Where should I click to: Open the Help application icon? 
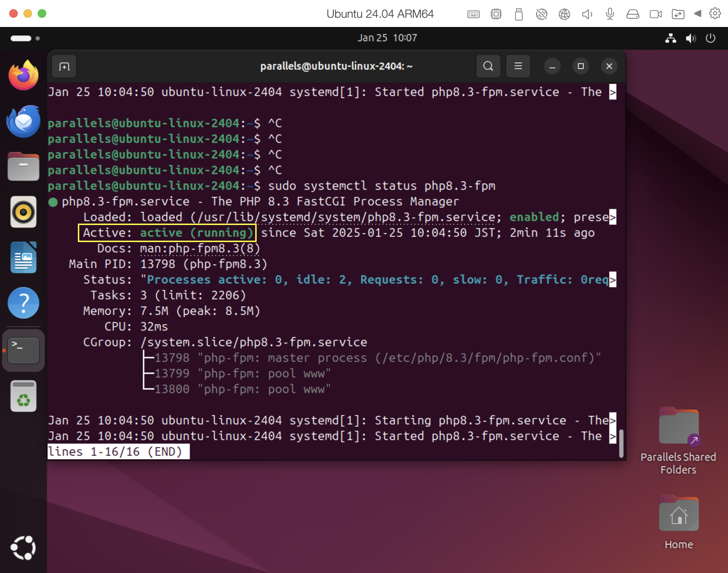point(23,303)
